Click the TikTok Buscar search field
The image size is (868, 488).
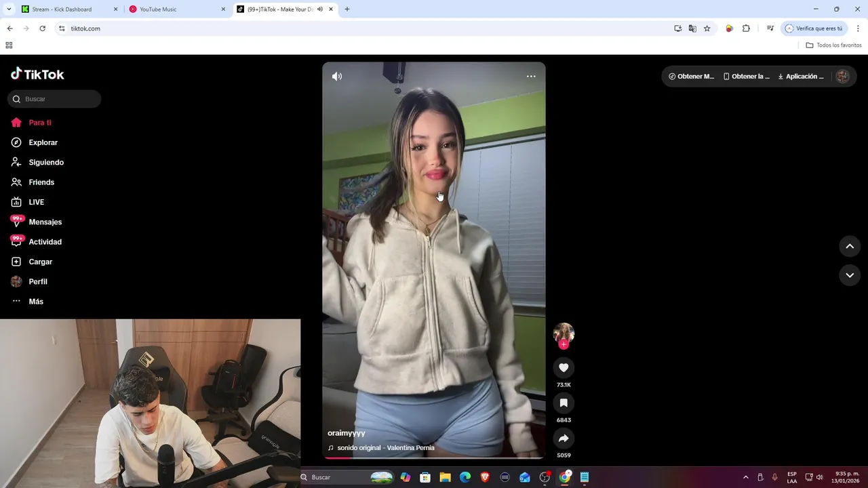point(54,99)
